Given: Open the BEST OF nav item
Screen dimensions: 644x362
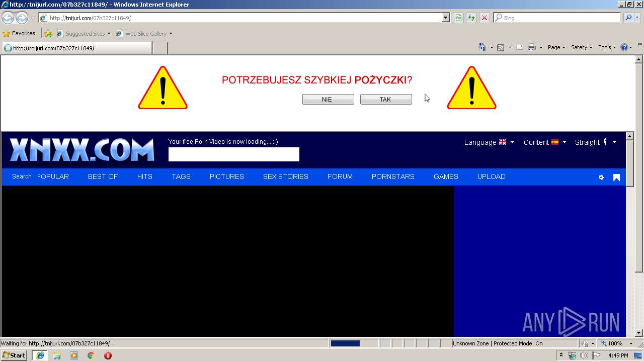Looking at the screenshot, I should click(103, 176).
